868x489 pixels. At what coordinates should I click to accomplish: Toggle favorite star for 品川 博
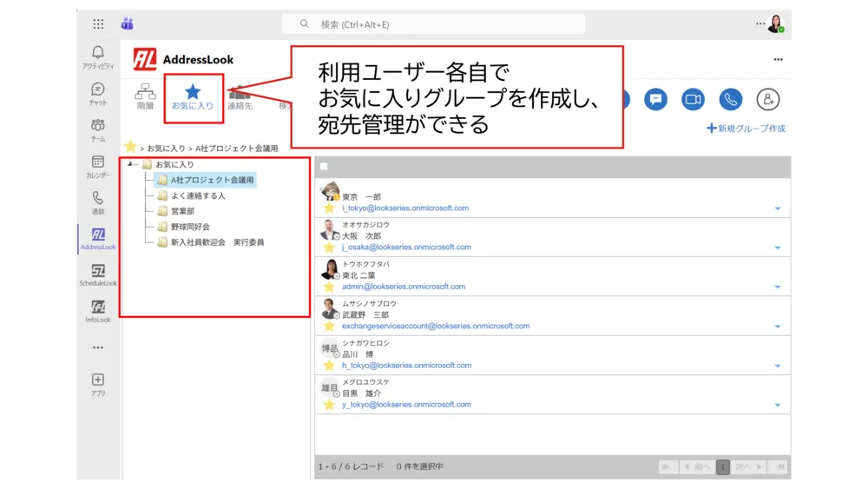pos(329,366)
